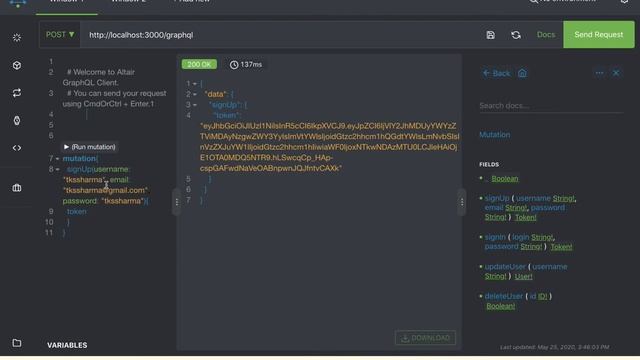Viewport: 640px width, 360px height.
Task: Open the docs three-dots menu
Action: pos(599,73)
